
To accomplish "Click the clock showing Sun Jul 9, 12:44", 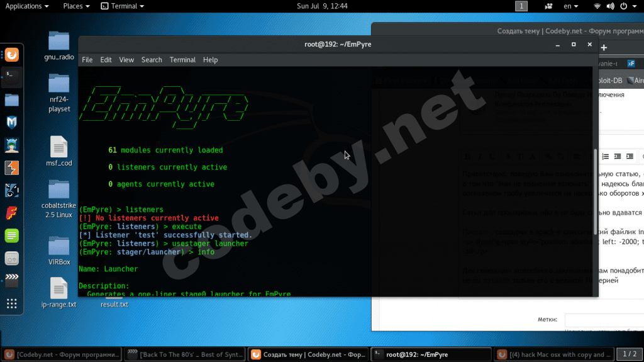I will pyautogui.click(x=322, y=6).
